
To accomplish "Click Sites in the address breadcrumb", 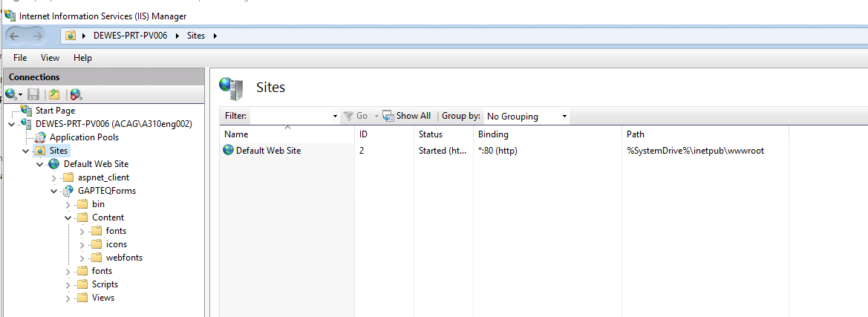I will [x=196, y=36].
